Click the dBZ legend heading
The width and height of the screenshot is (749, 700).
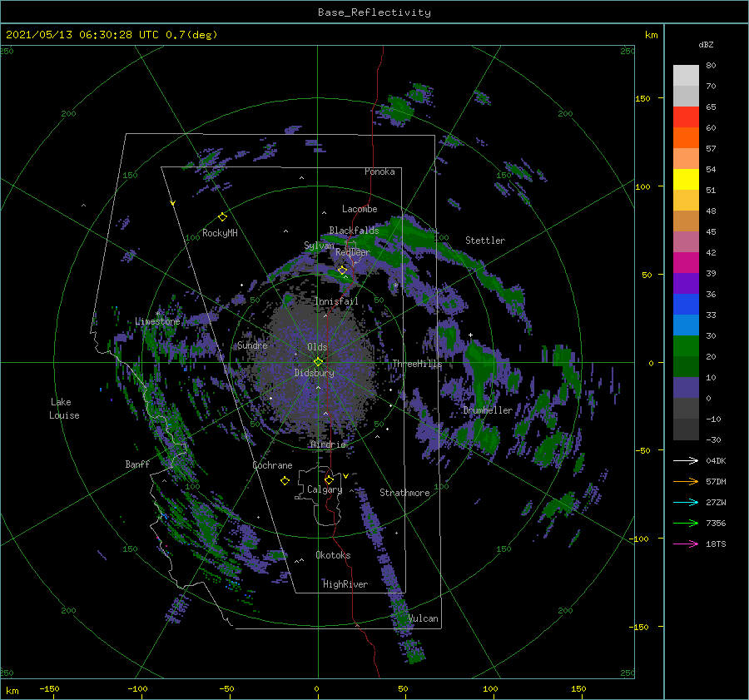(x=706, y=44)
